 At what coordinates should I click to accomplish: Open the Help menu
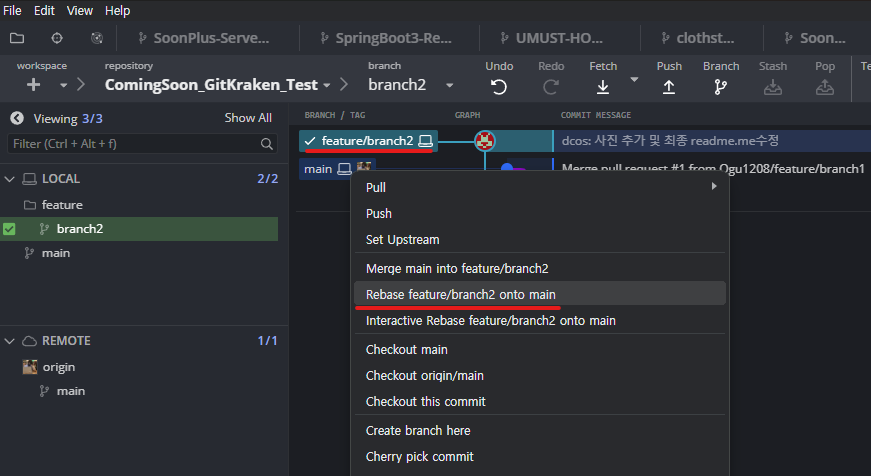pos(117,11)
